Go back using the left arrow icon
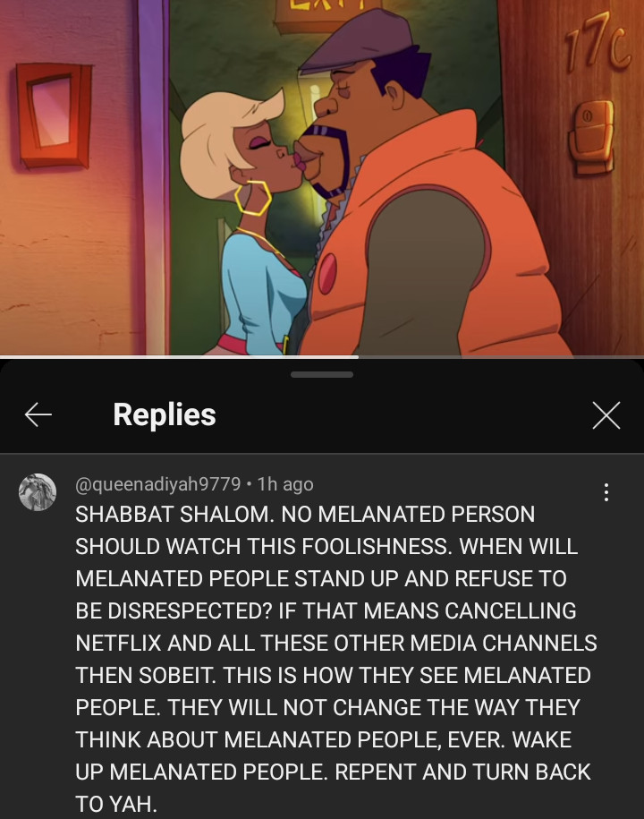 coord(38,414)
